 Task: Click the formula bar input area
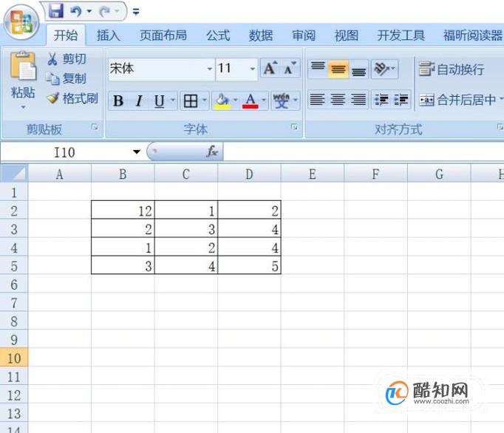(x=363, y=151)
